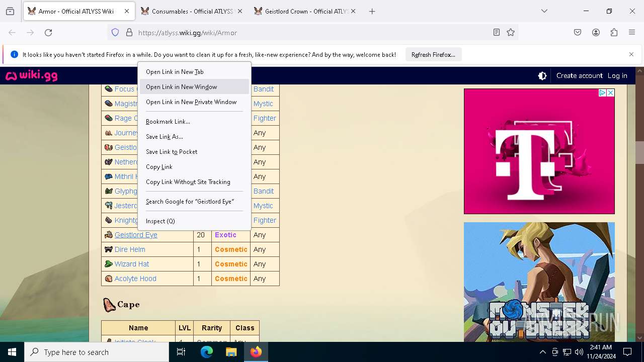The image size is (644, 362).
Task: Click the Geistlord Eye item icon
Action: 108,235
